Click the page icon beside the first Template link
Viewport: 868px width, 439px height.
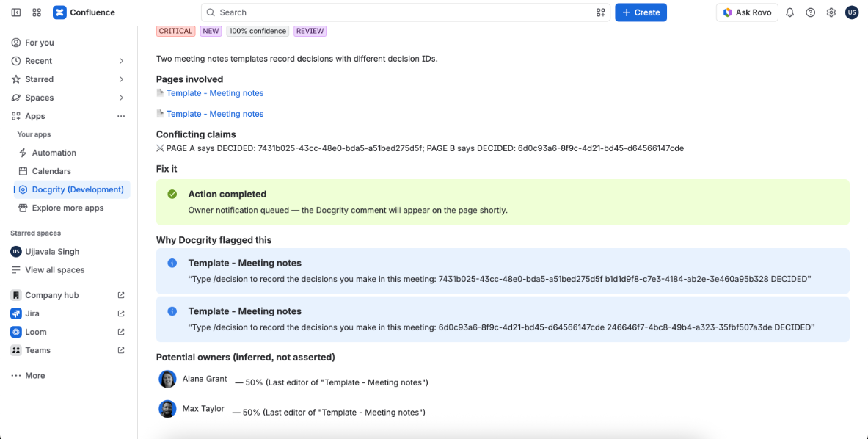[160, 93]
